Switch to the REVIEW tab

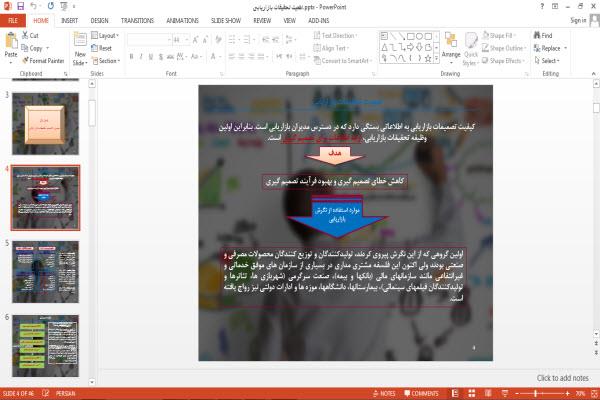click(x=262, y=21)
